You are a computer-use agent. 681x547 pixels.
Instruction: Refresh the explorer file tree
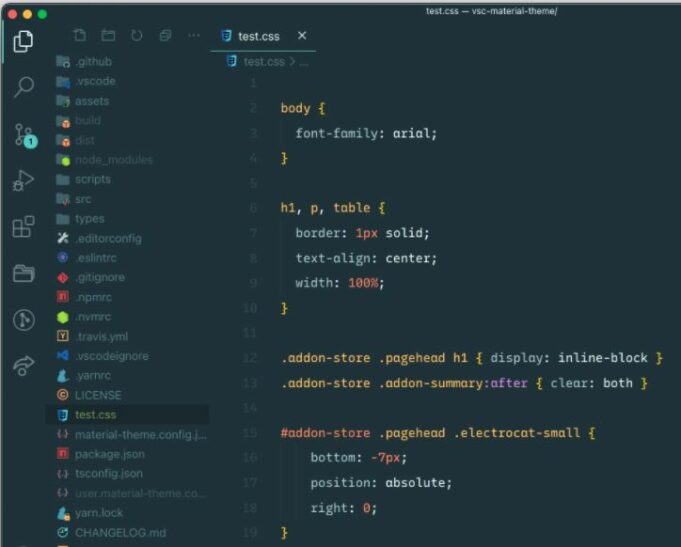click(x=136, y=36)
